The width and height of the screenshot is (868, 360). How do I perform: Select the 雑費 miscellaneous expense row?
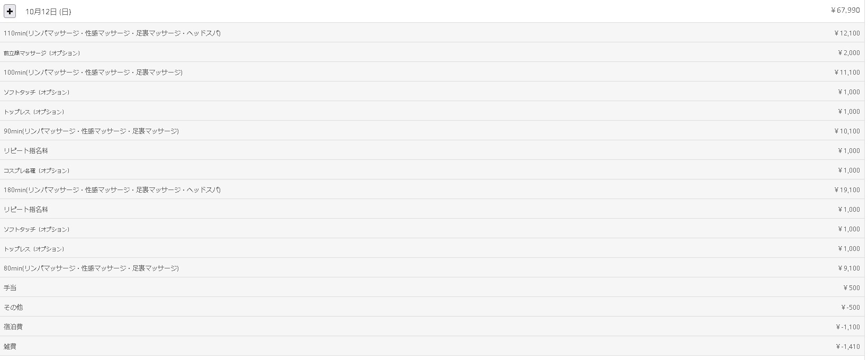point(10,346)
